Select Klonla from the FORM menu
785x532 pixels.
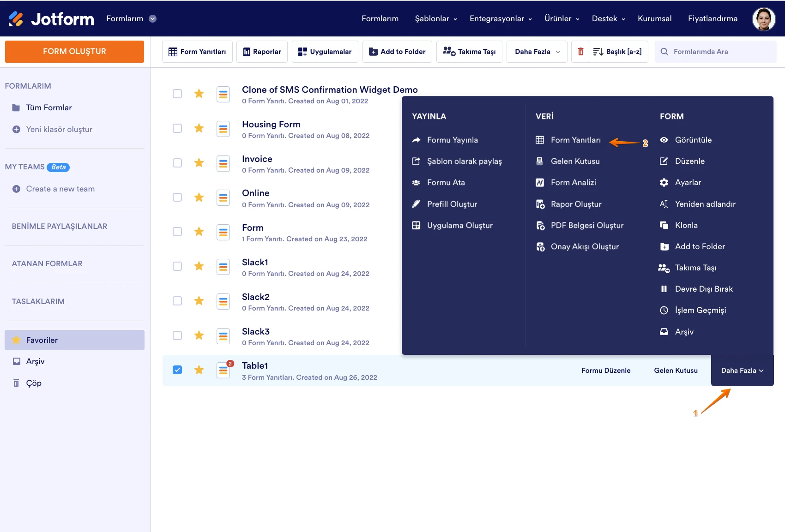click(x=686, y=225)
